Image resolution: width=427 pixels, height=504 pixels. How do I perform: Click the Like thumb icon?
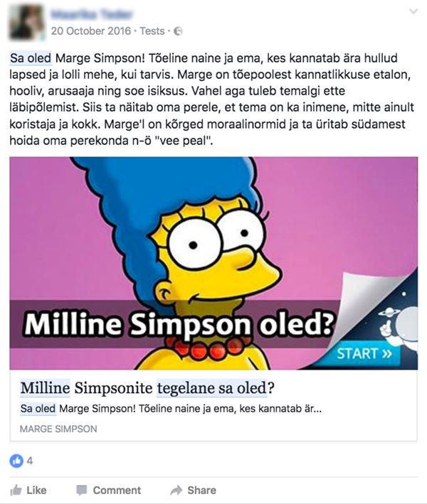(x=16, y=490)
